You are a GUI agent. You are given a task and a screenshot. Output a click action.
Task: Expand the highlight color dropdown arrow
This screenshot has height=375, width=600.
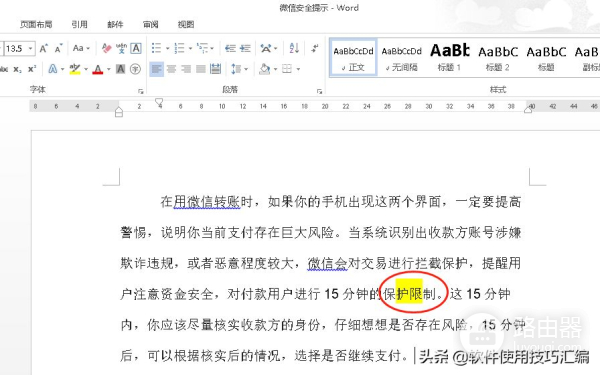point(86,69)
